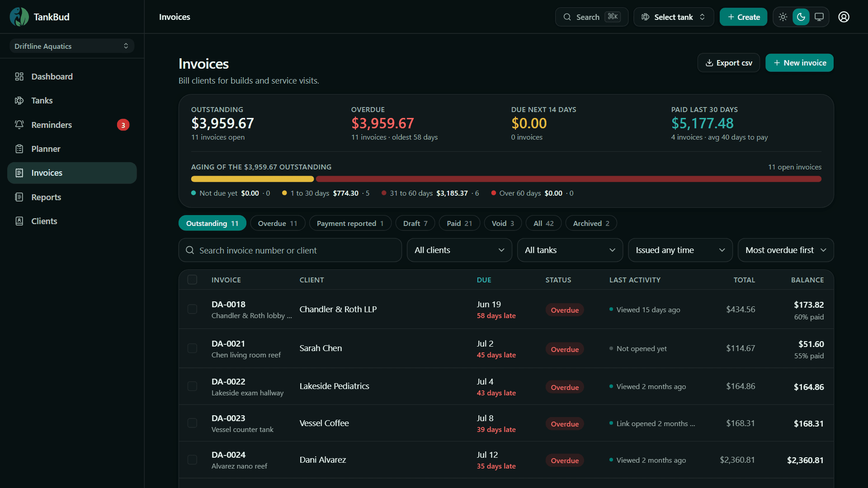Select the Payment reported tab

(x=350, y=223)
